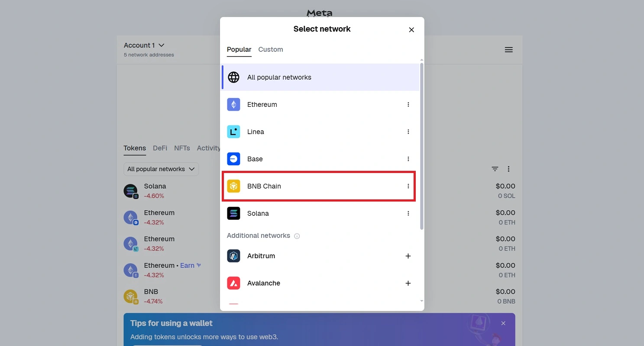Open the three-dot options for Linea network
Image resolution: width=644 pixels, height=346 pixels.
coord(408,132)
